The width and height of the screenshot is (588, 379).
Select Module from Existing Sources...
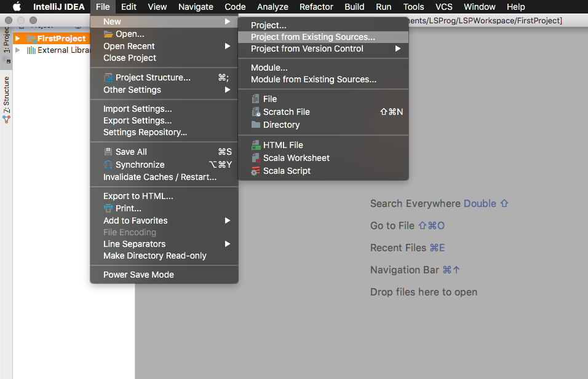[x=324, y=79]
